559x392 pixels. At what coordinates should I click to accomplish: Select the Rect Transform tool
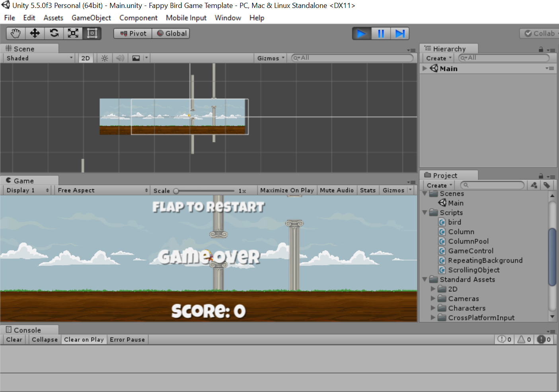(92, 33)
